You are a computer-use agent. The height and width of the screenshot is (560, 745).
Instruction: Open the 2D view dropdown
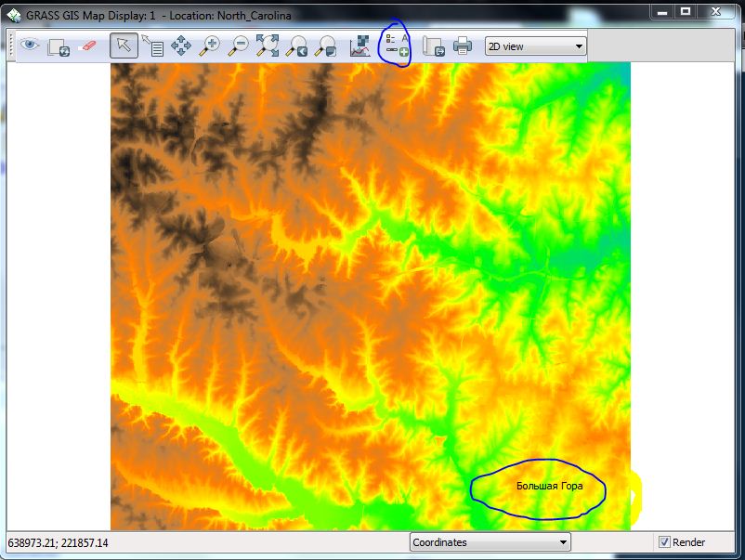pyautogui.click(x=534, y=45)
